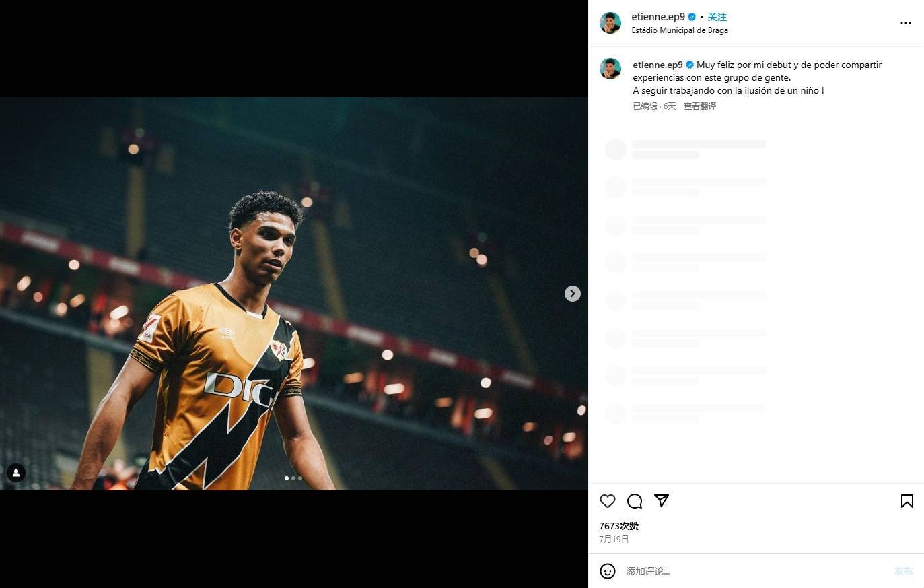This screenshot has width=924, height=588.
Task: Open the comment bubble icon
Action: [635, 501]
